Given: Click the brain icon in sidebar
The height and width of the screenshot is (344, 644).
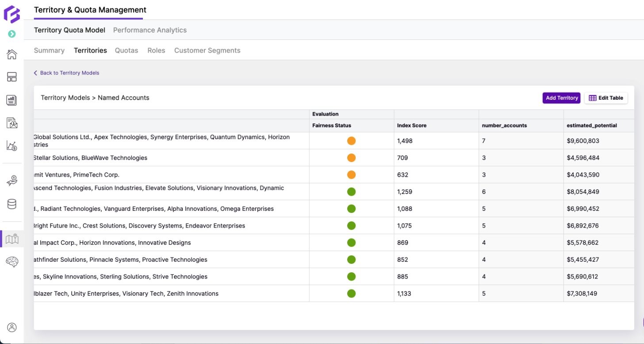Looking at the screenshot, I should tap(12, 262).
